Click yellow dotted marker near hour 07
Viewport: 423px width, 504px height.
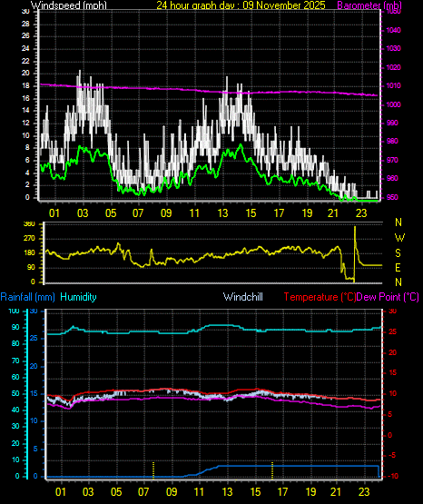(153, 470)
